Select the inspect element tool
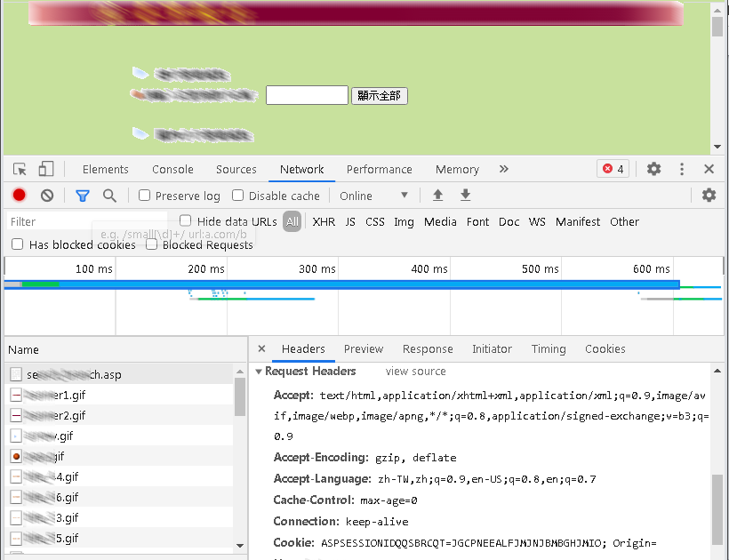This screenshot has width=729, height=560. tap(18, 168)
